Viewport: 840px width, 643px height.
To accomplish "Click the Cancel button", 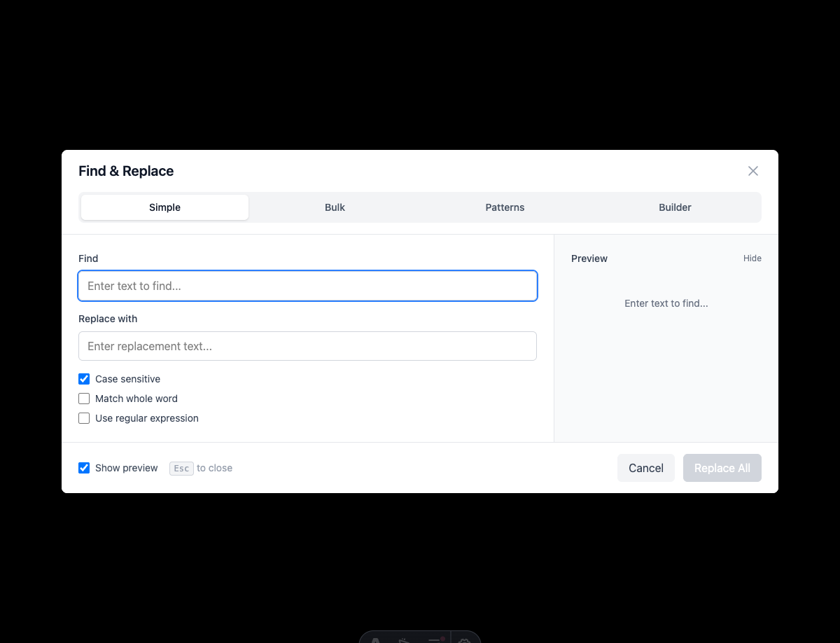I will tap(645, 468).
